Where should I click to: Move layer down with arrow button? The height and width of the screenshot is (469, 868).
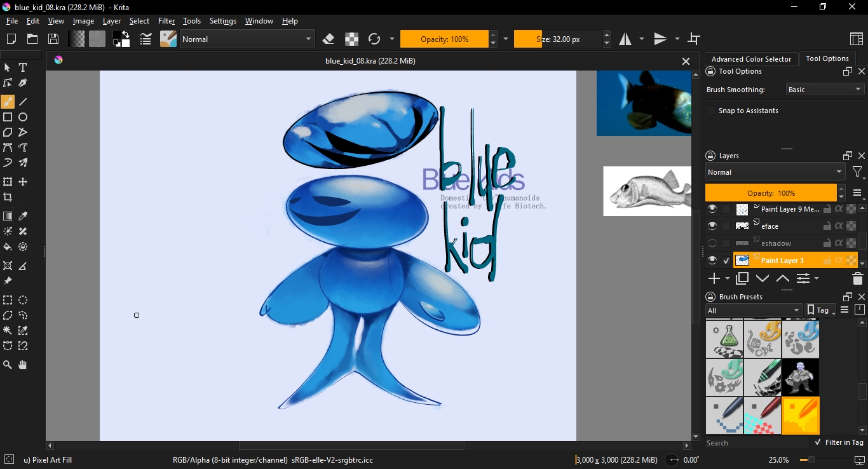[763, 278]
